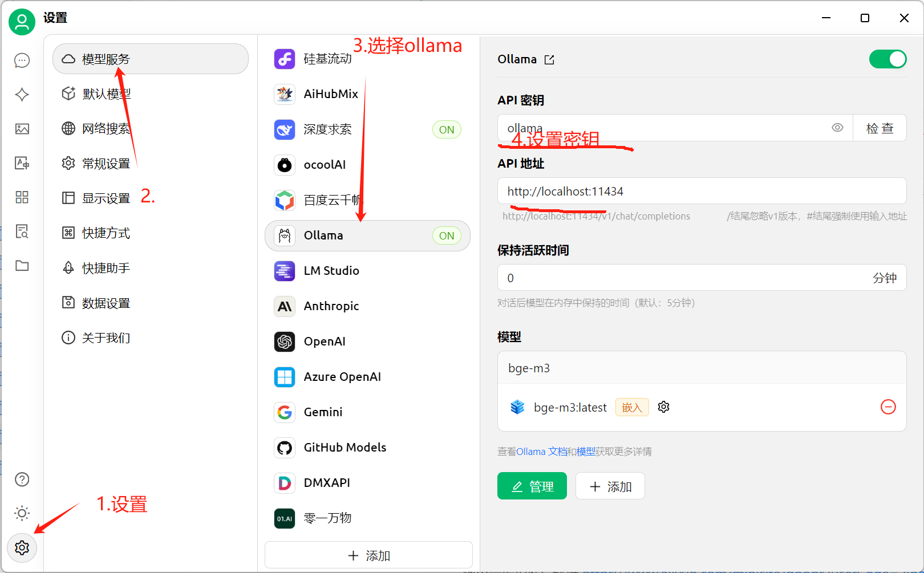The height and width of the screenshot is (573, 924).
Task: Select 网络搜索 settings menu item
Action: click(x=151, y=129)
